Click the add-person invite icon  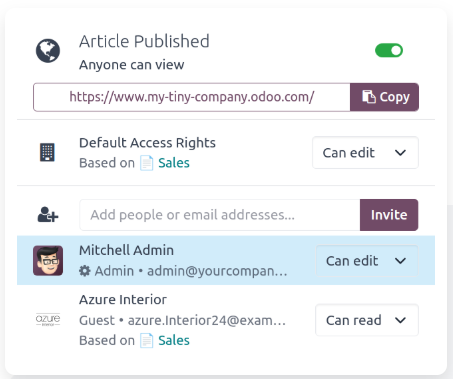(48, 214)
